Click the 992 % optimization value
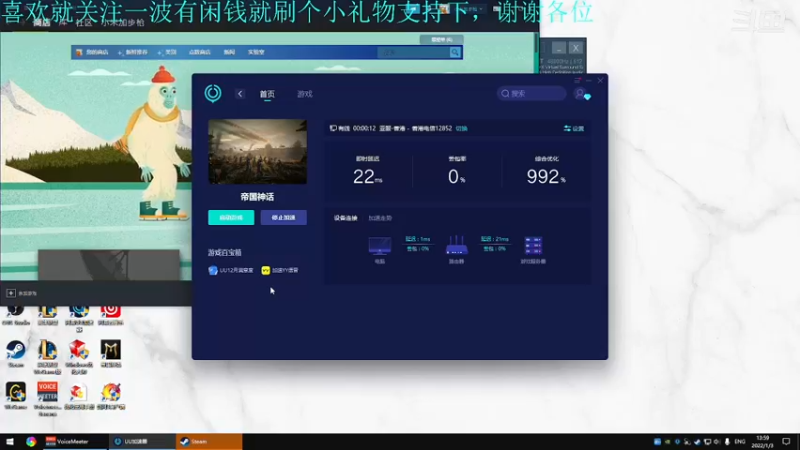Viewport: 800px width, 450px height. 546,177
